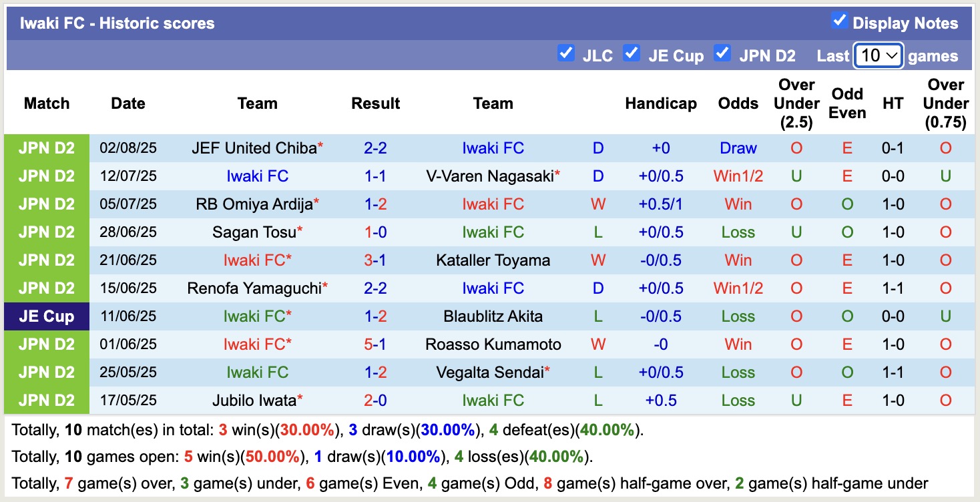Click the JPN D2 badge on the Jubilo Iwata row

click(46, 400)
